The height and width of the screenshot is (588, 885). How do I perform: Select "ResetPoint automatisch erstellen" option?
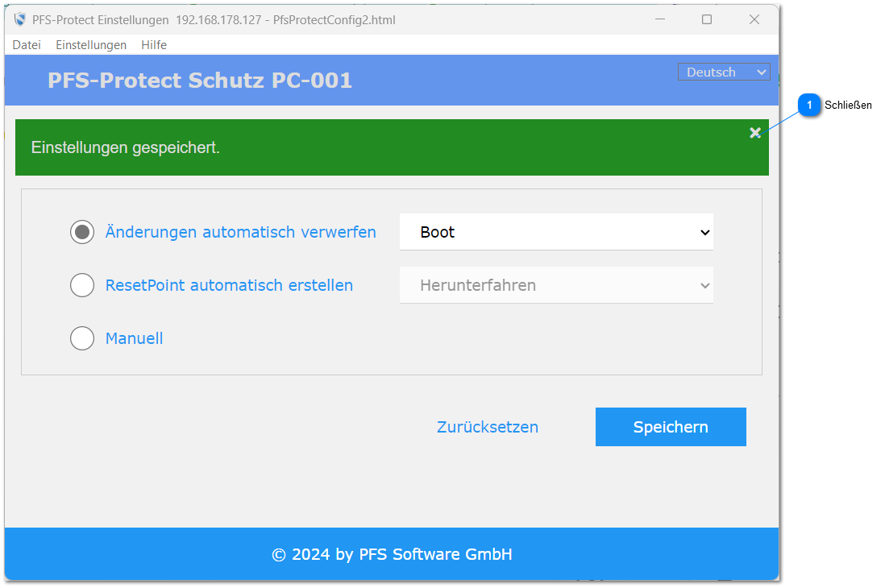click(82, 285)
